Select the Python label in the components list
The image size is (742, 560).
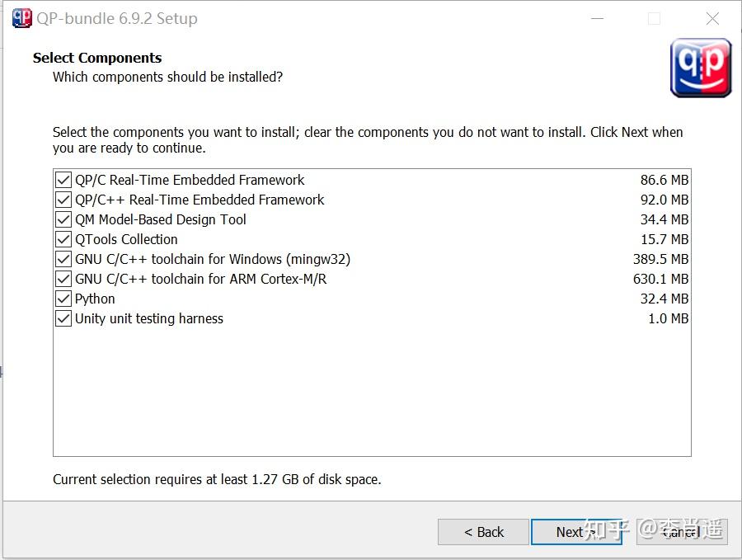(x=95, y=299)
